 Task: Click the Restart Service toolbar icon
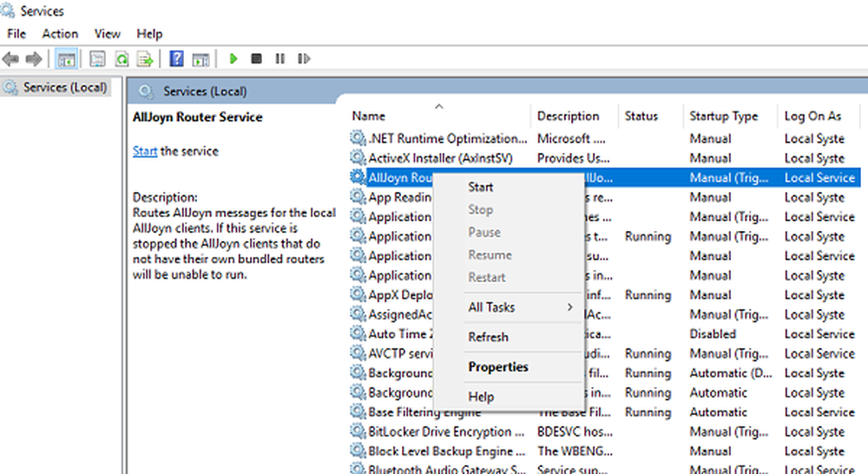[x=304, y=58]
